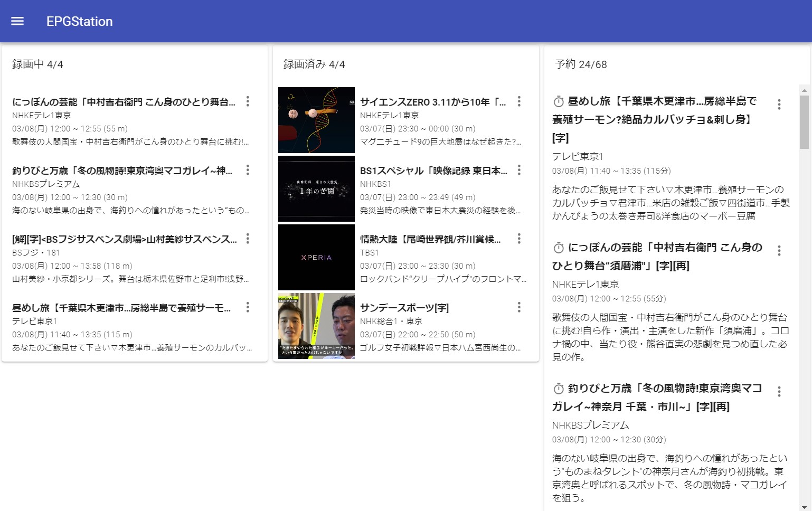This screenshot has height=511, width=812.
Task: Open options menu for 釣りびと万歳 reservation
Action: [x=779, y=392]
